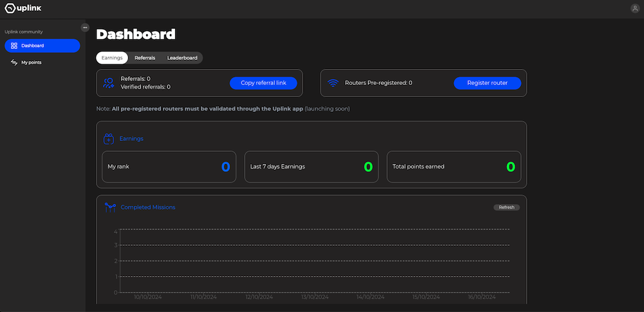This screenshot has width=644, height=312.
Task: Open Dashboard from the sidebar
Action: (x=43, y=46)
